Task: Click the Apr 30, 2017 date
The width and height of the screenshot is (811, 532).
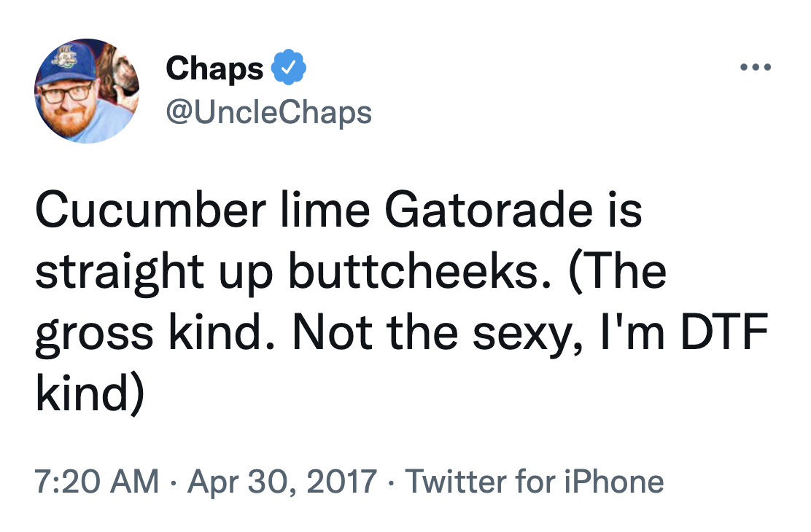Action: click(281, 481)
